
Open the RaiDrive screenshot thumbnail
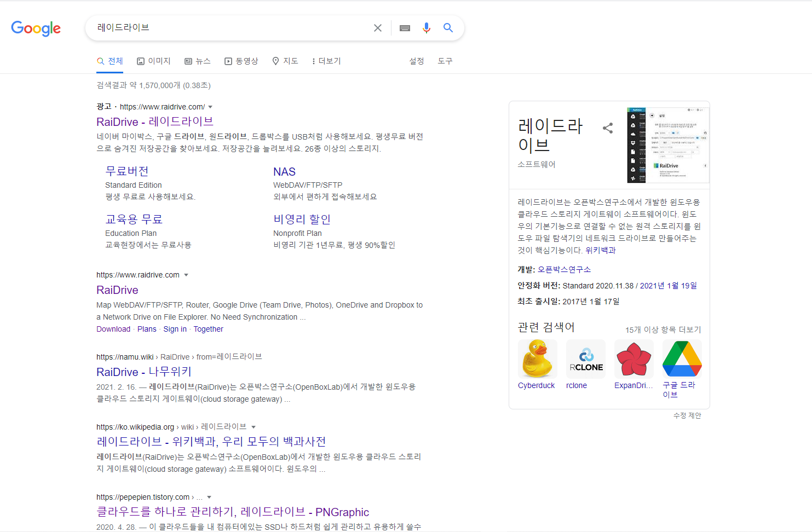(x=668, y=145)
